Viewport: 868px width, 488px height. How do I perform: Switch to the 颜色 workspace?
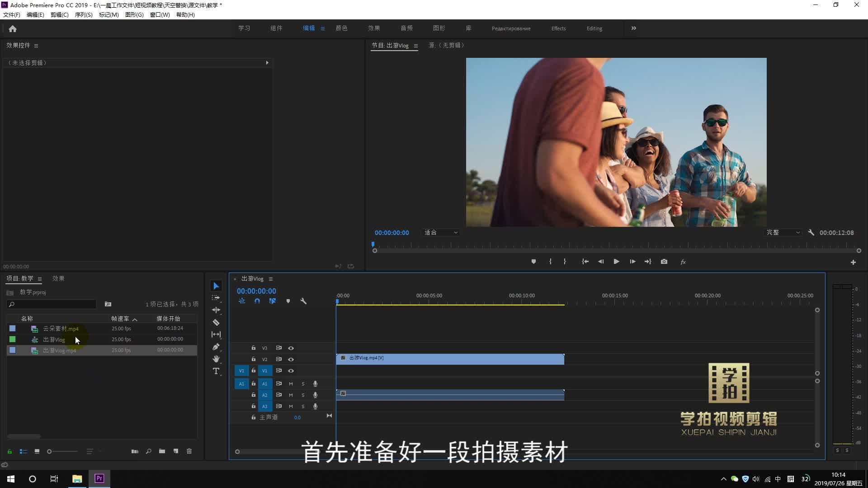coord(341,28)
